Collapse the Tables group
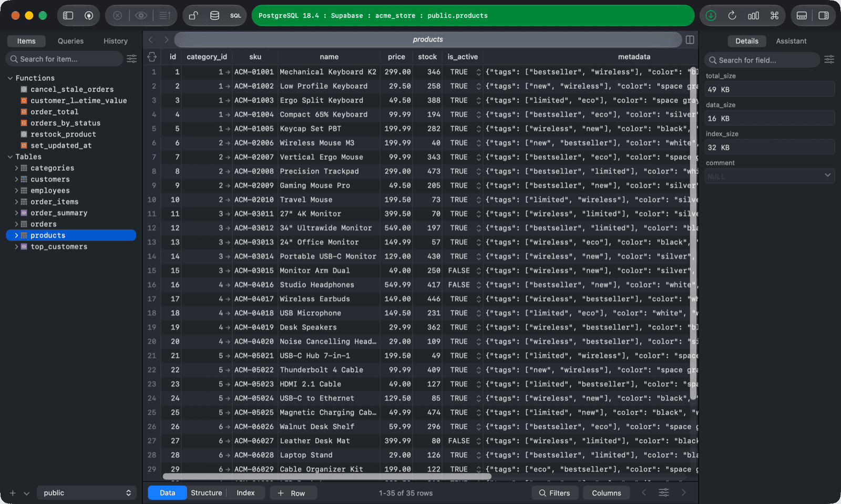The image size is (841, 504). [x=10, y=157]
